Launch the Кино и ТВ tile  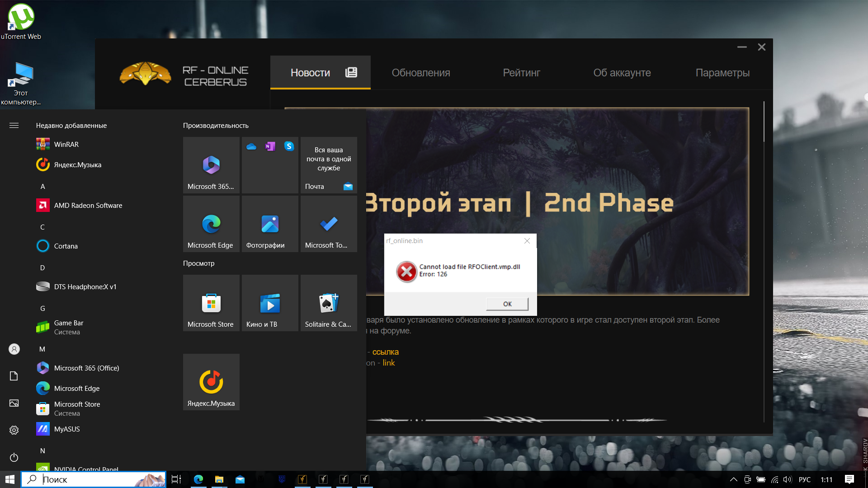pyautogui.click(x=270, y=303)
